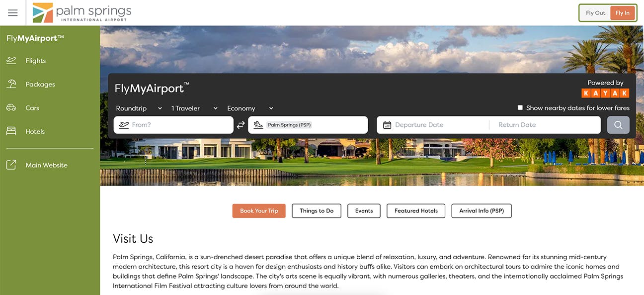Viewport: 644px width, 295px height.
Task: Click the Packages umbrella icon
Action: click(x=11, y=84)
